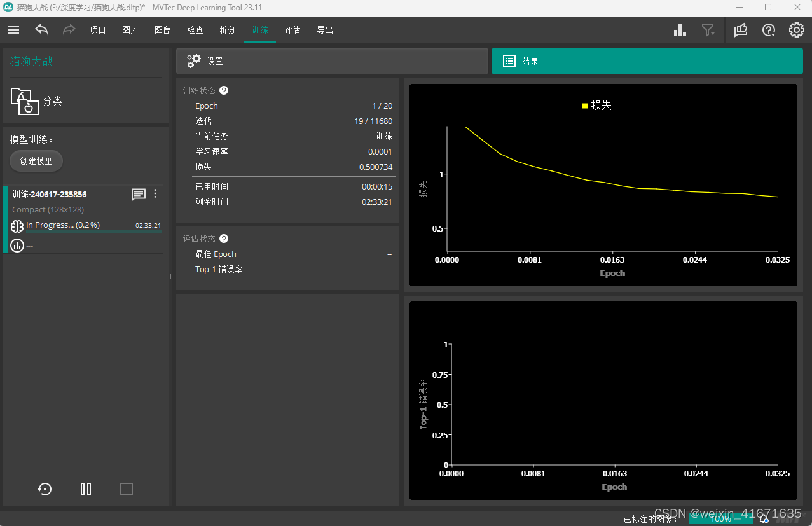Select the 训练 tab

pos(260,30)
